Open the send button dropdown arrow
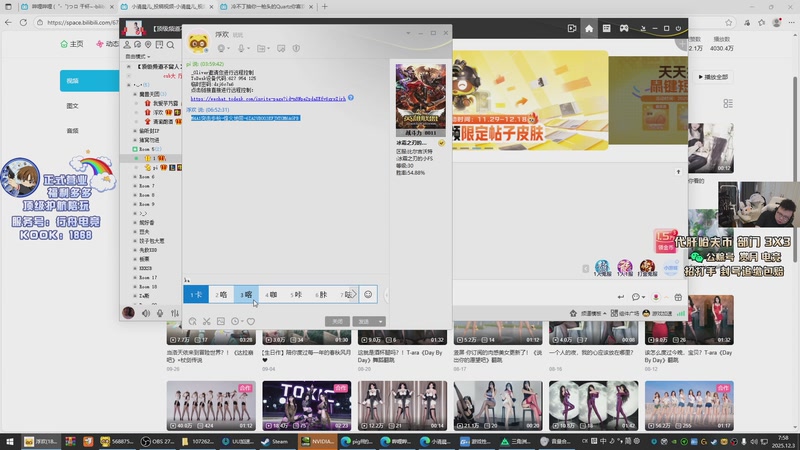 (x=381, y=321)
